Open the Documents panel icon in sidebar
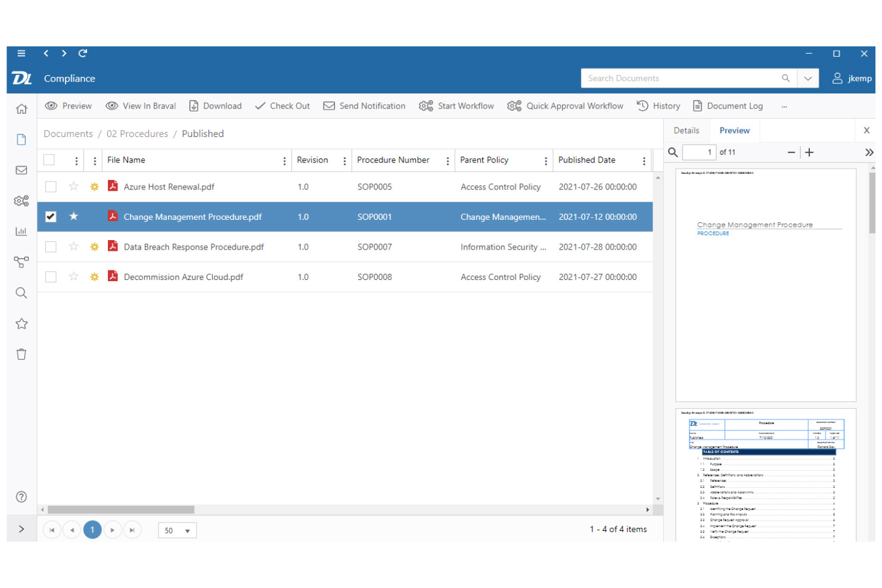 click(x=21, y=139)
